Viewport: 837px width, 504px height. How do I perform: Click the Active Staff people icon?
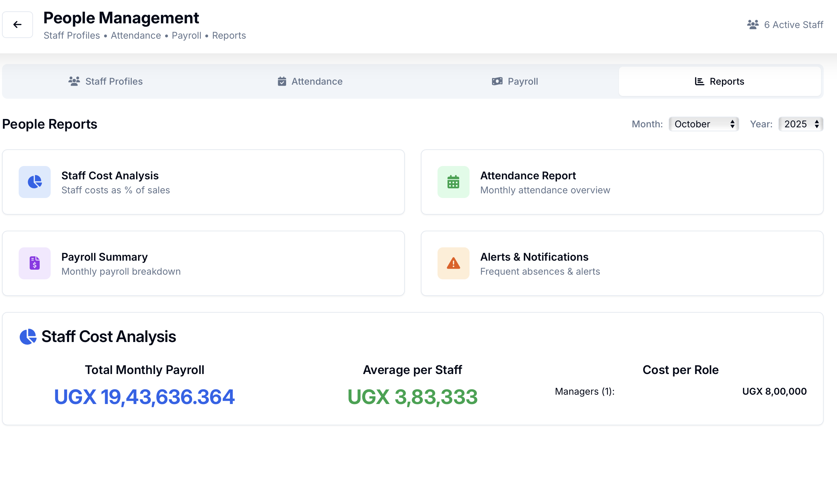tap(753, 24)
